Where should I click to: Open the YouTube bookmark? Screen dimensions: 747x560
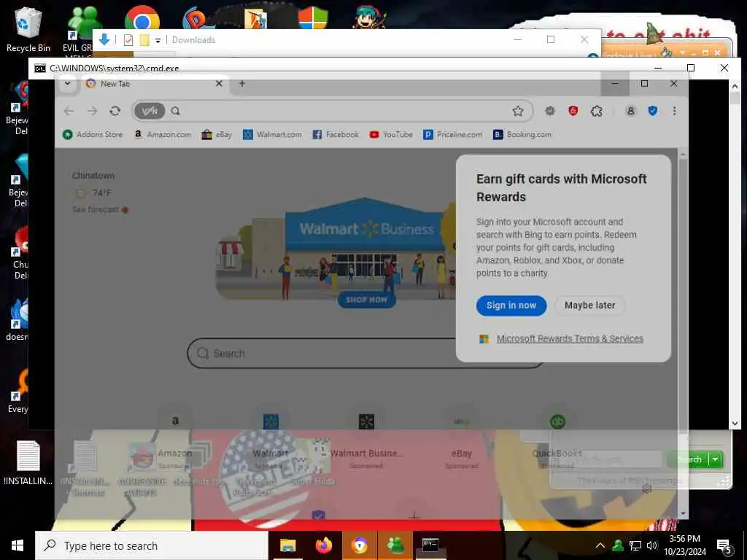[x=391, y=135]
